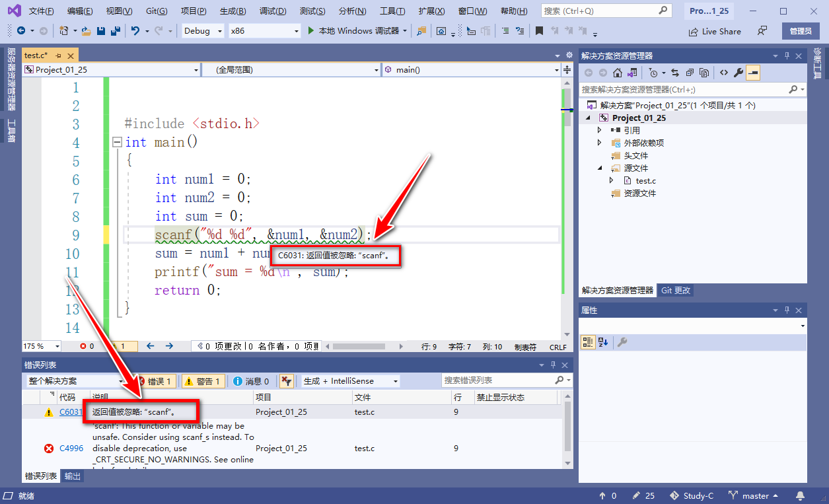Open the Debug configuration dropdown

pyautogui.click(x=201, y=30)
